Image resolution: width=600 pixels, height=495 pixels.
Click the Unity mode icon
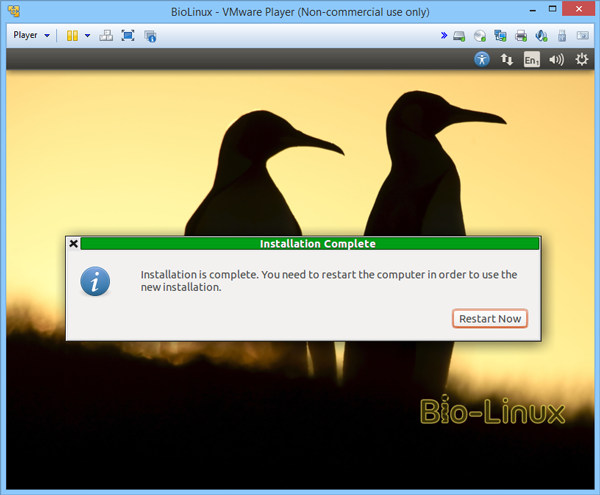150,36
